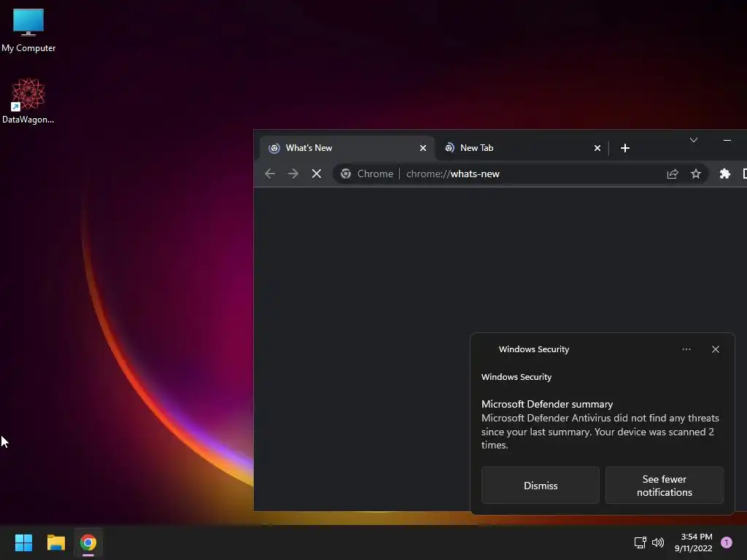
Task: Dismiss the Defender summary notification
Action: click(x=541, y=485)
